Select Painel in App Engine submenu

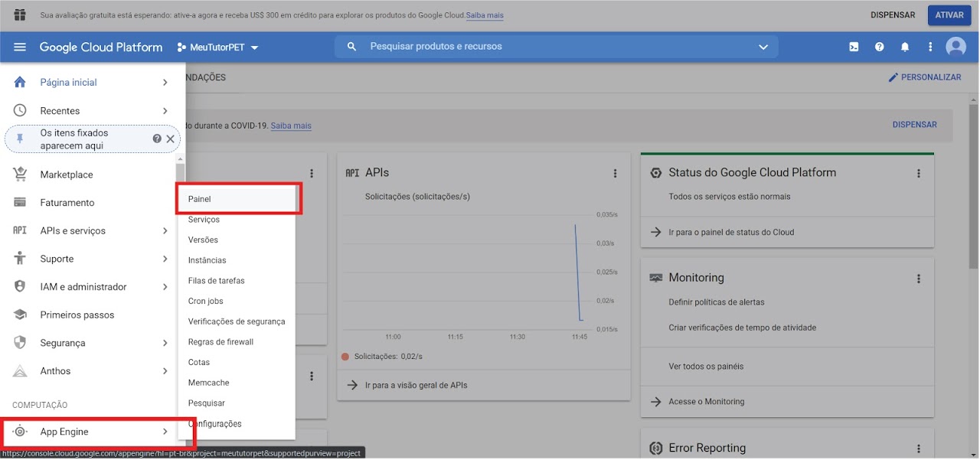pos(200,199)
